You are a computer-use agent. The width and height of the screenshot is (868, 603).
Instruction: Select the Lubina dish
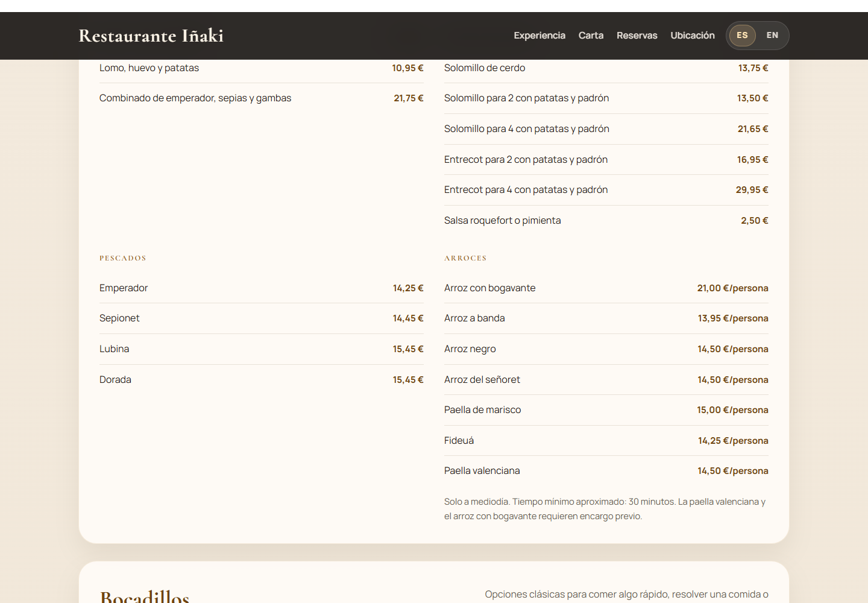(114, 349)
